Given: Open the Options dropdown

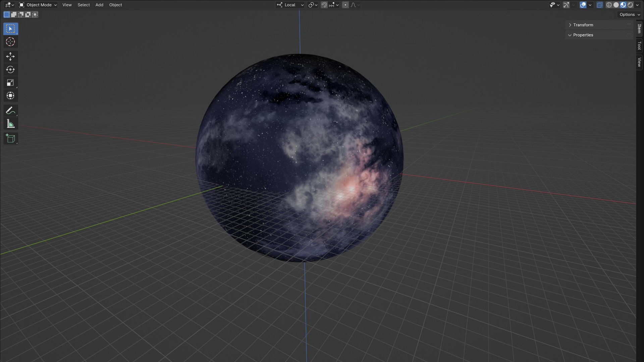Looking at the screenshot, I should (630, 14).
